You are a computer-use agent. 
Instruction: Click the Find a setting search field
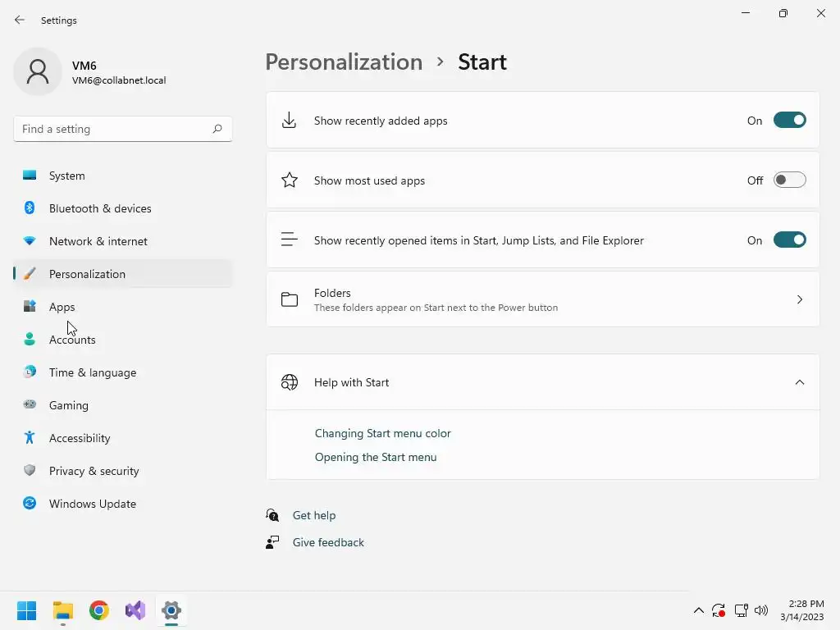(123, 129)
